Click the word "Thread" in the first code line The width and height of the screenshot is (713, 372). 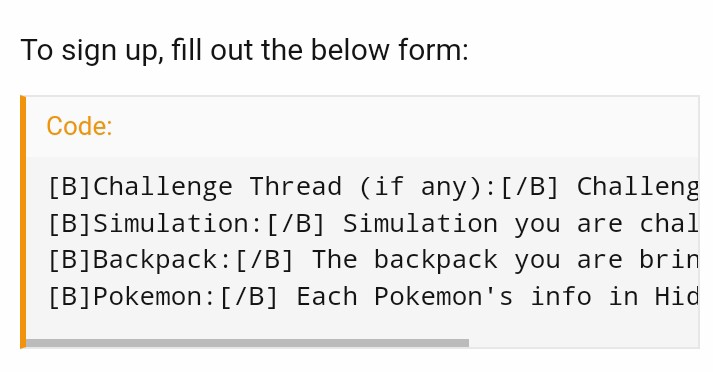tap(296, 186)
